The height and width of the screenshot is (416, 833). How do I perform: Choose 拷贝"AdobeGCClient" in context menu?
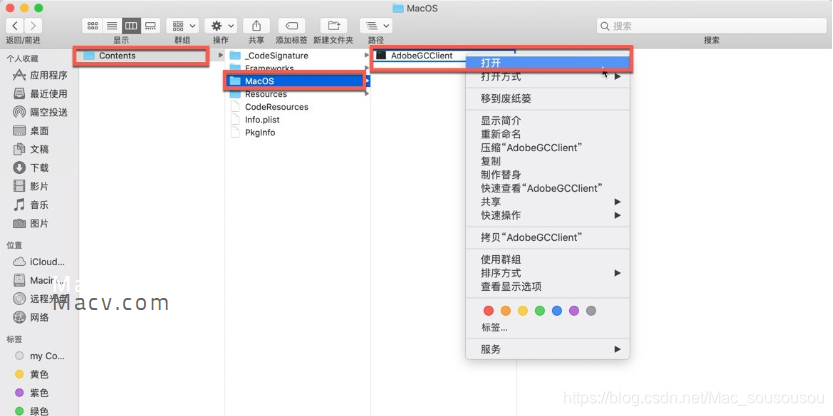tap(547, 237)
